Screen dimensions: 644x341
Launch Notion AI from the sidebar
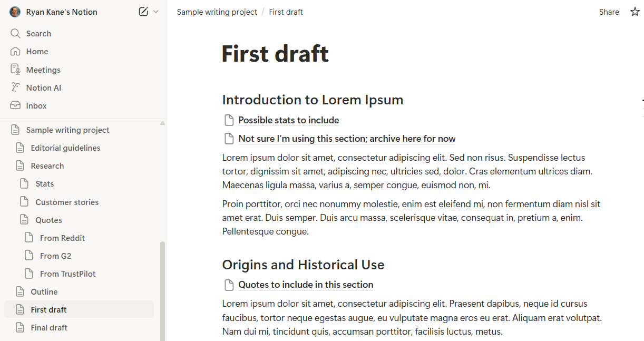point(44,87)
